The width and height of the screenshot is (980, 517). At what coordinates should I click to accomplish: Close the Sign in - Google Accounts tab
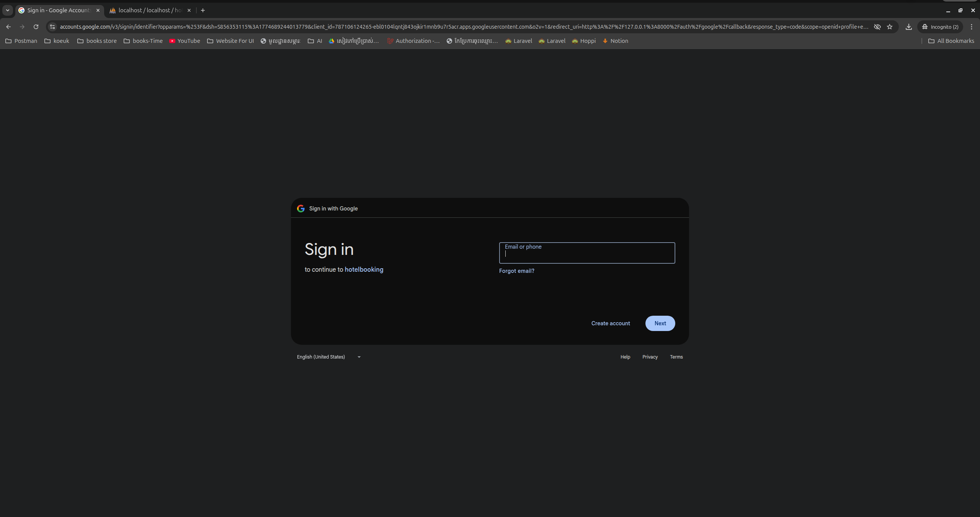98,10
